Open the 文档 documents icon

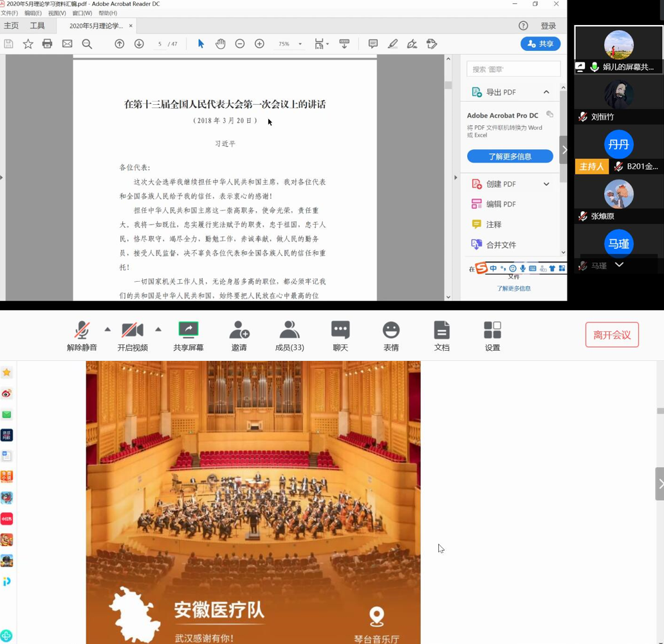pos(441,336)
